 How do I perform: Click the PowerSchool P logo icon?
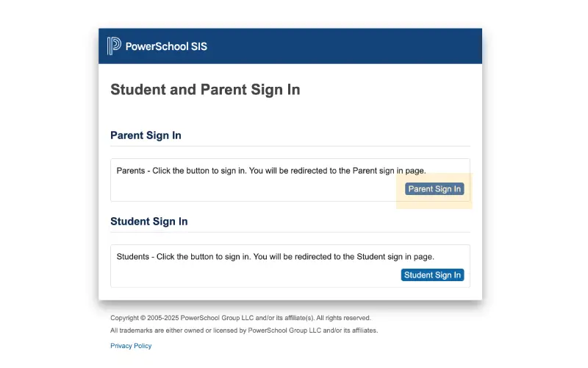tap(114, 46)
